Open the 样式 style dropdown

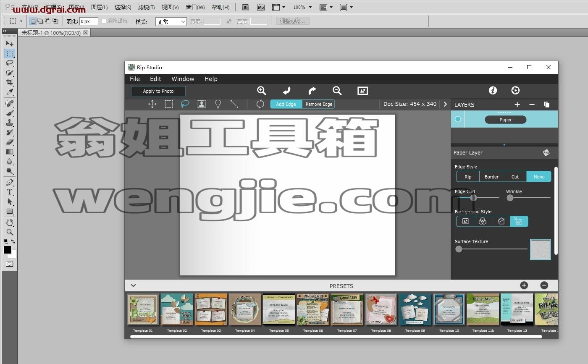tap(171, 21)
